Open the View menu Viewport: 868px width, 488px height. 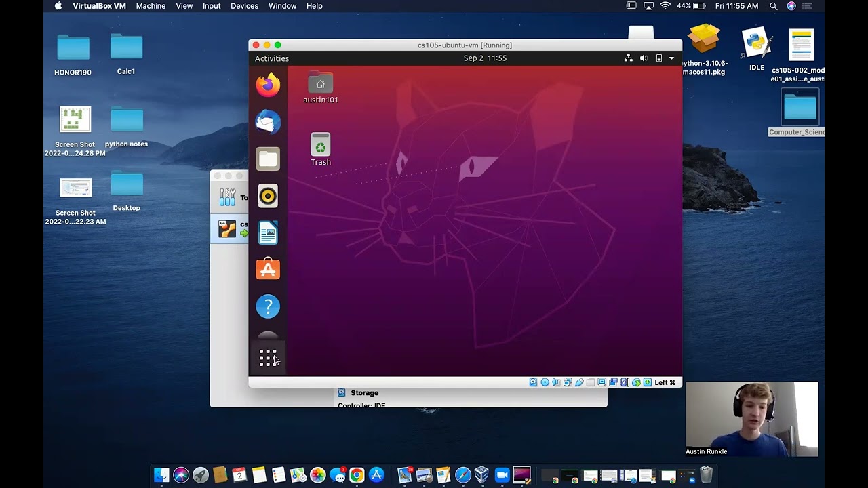click(x=184, y=6)
